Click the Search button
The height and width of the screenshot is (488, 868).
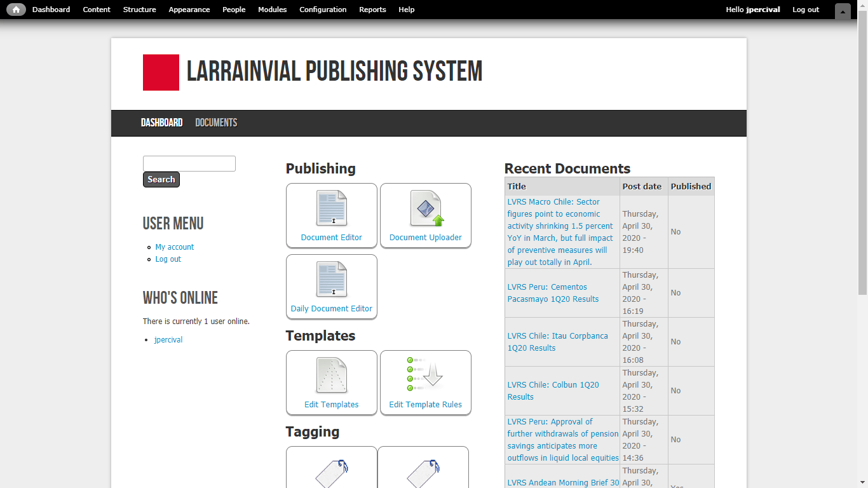point(161,179)
